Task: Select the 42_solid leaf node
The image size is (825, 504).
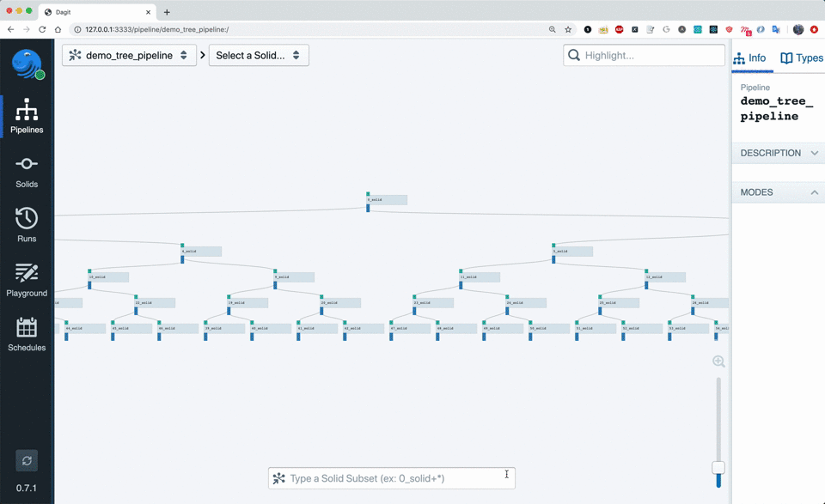Action: tap(364, 329)
